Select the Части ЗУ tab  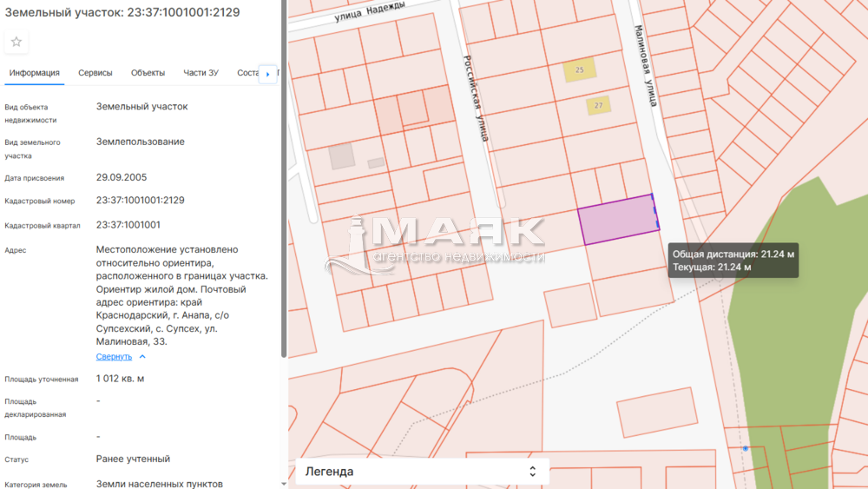[201, 73]
